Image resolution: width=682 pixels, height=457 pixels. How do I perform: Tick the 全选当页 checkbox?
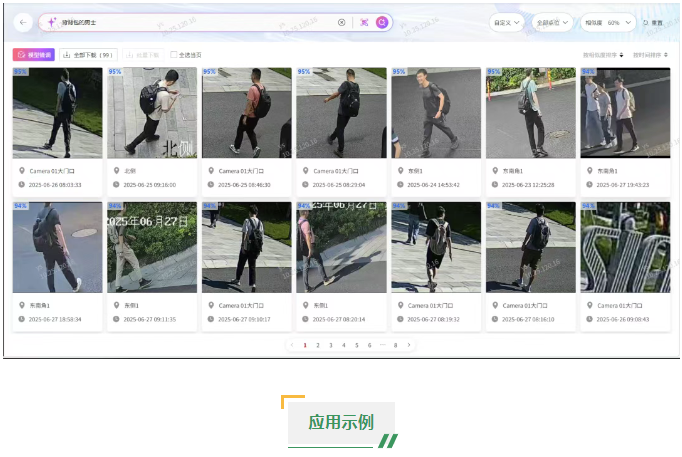coord(174,54)
